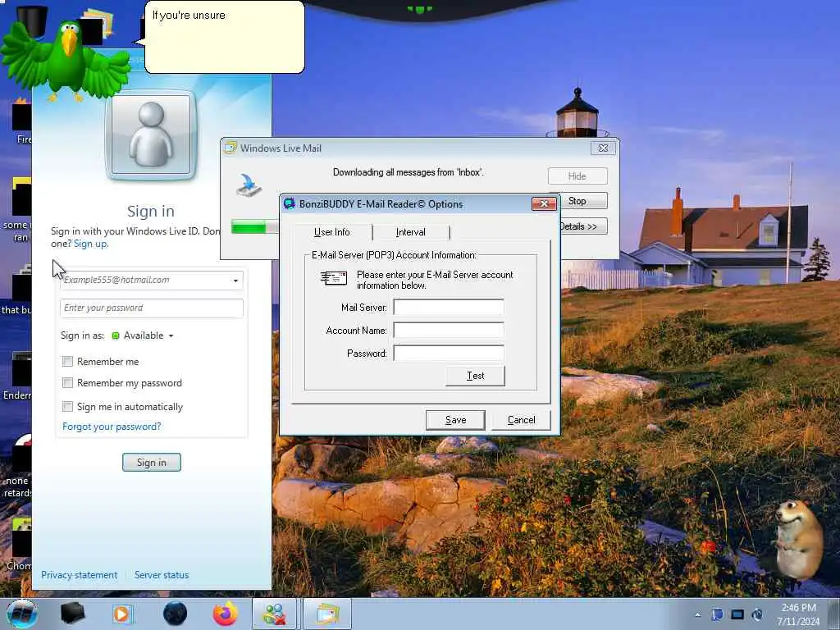840x630 pixels.
Task: Open the Available status dropdown
Action: click(x=143, y=336)
